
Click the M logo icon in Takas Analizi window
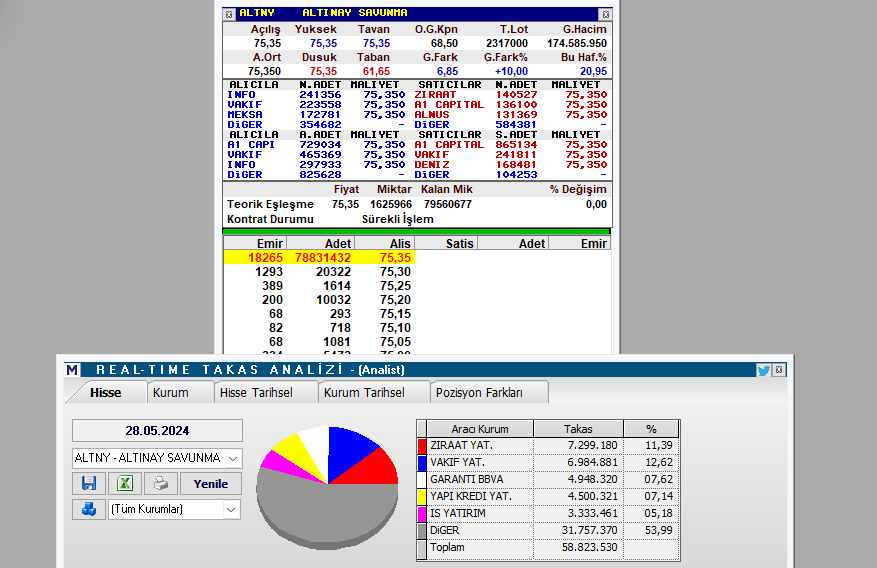pyautogui.click(x=72, y=370)
